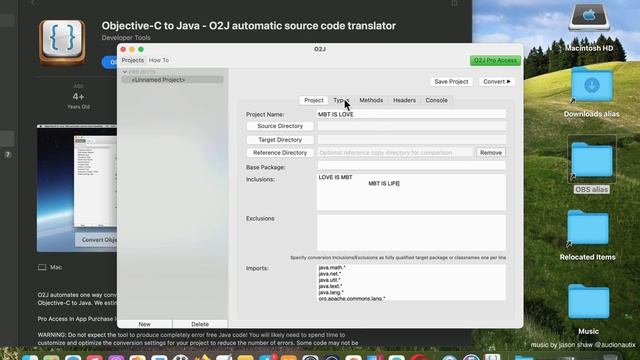The width and height of the screenshot is (640, 360).
Task: Open the Headers tab
Action: click(404, 100)
